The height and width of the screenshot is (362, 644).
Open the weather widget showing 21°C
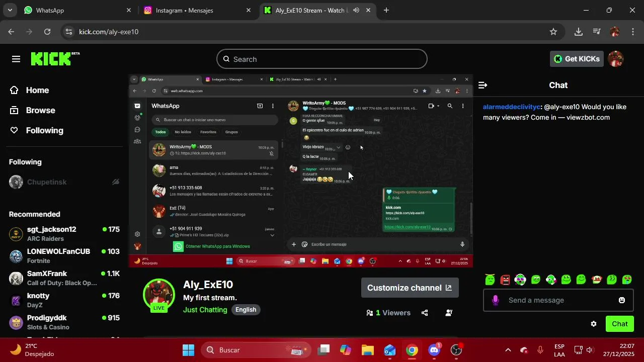(31, 350)
